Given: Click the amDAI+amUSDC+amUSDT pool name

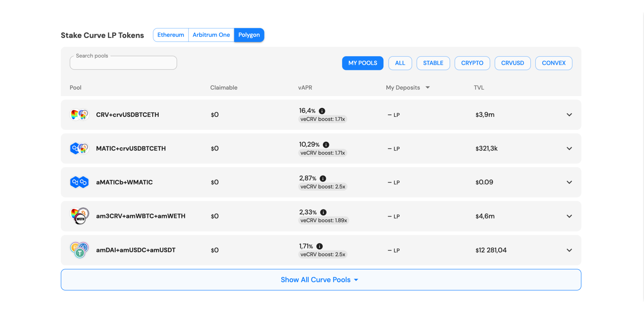Looking at the screenshot, I should pos(136,250).
